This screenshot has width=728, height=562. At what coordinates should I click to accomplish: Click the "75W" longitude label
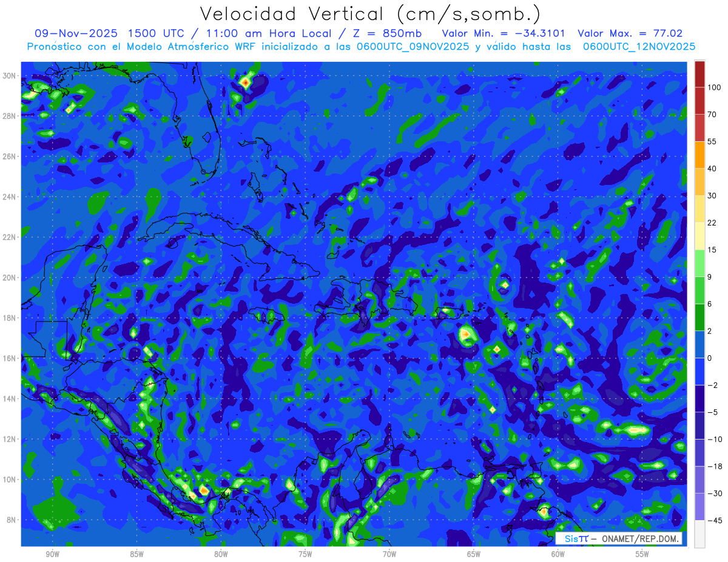click(305, 554)
